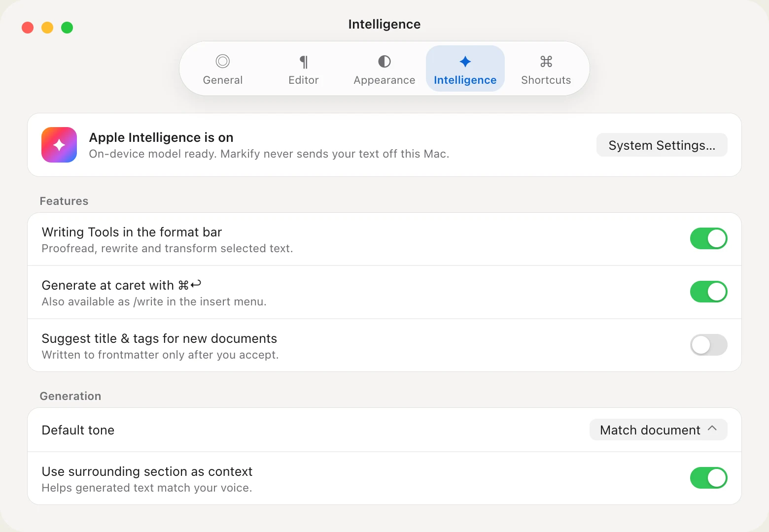Open the Default tone Match document dropdown
The image size is (769, 532).
658,430
